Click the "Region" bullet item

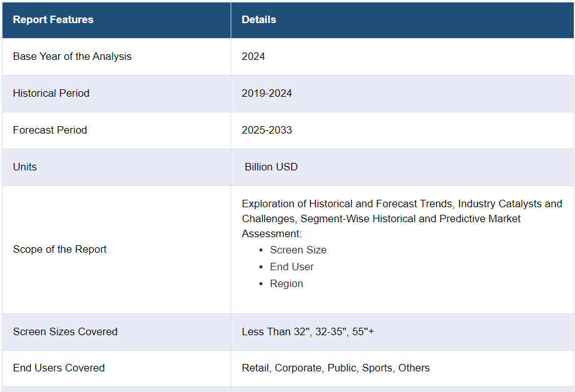click(x=286, y=284)
